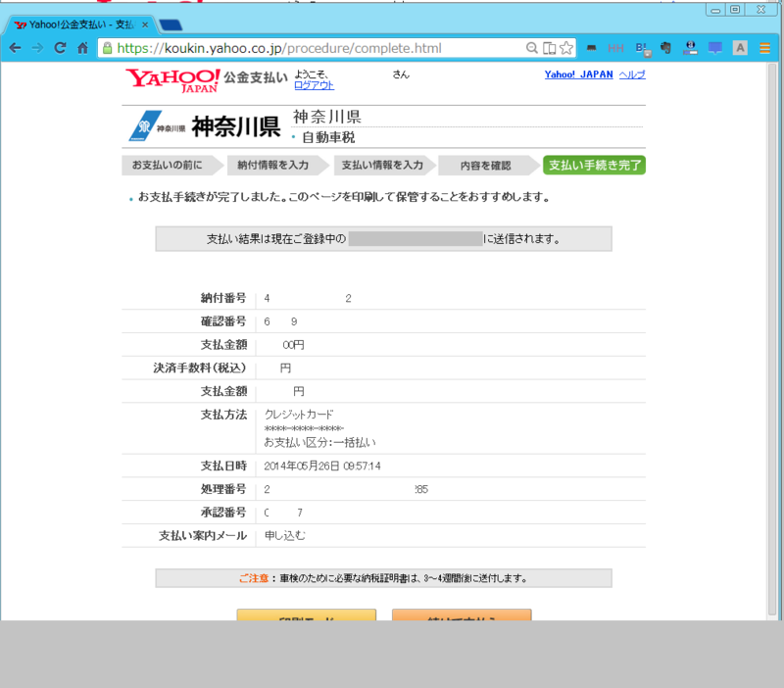Image resolution: width=784 pixels, height=688 pixels.
Task: Open the Yahoo! JAPAN link
Action: (x=578, y=74)
